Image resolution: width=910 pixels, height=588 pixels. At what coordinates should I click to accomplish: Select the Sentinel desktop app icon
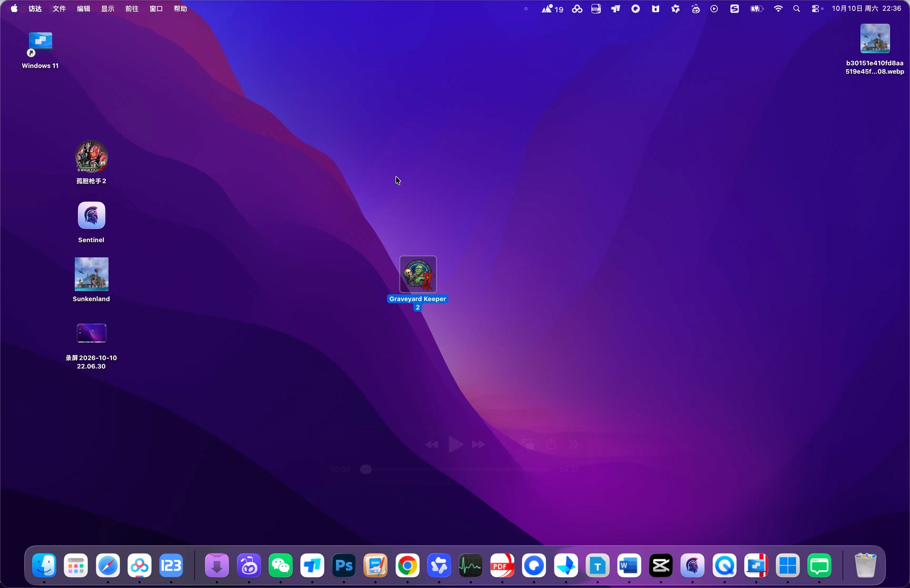click(x=91, y=215)
